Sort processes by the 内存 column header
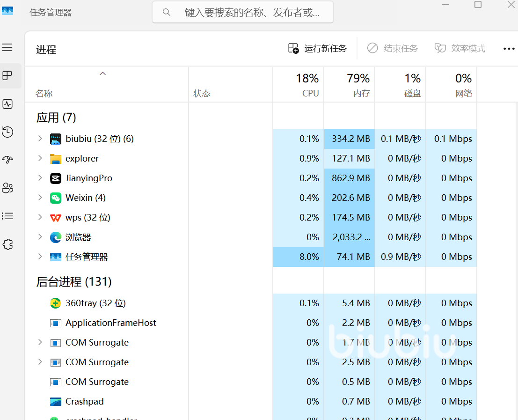Image resolution: width=518 pixels, height=420 pixels. pyautogui.click(x=350, y=85)
